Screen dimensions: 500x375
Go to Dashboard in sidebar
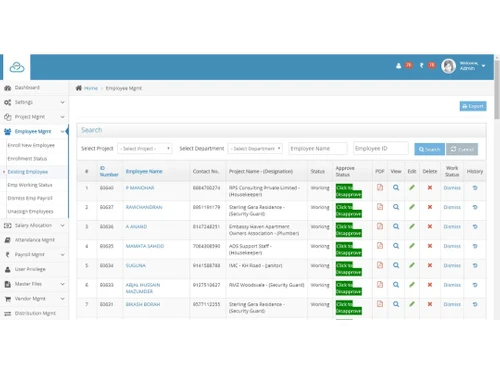pyautogui.click(x=27, y=88)
